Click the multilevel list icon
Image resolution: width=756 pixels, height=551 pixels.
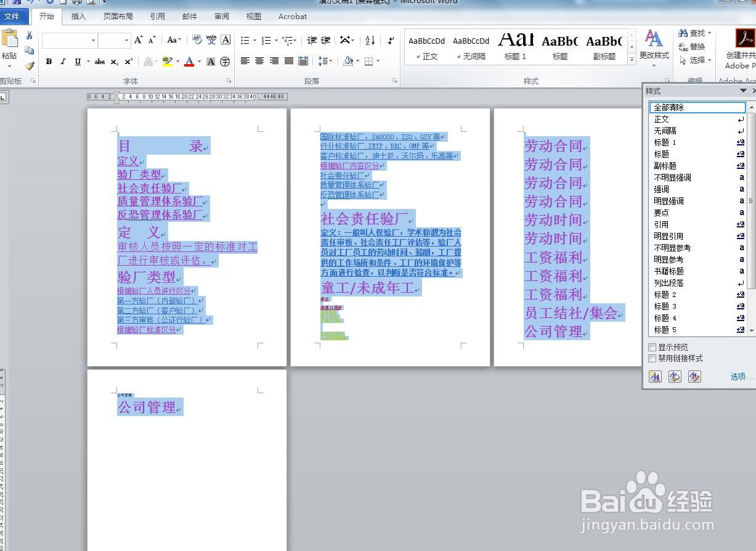(287, 41)
